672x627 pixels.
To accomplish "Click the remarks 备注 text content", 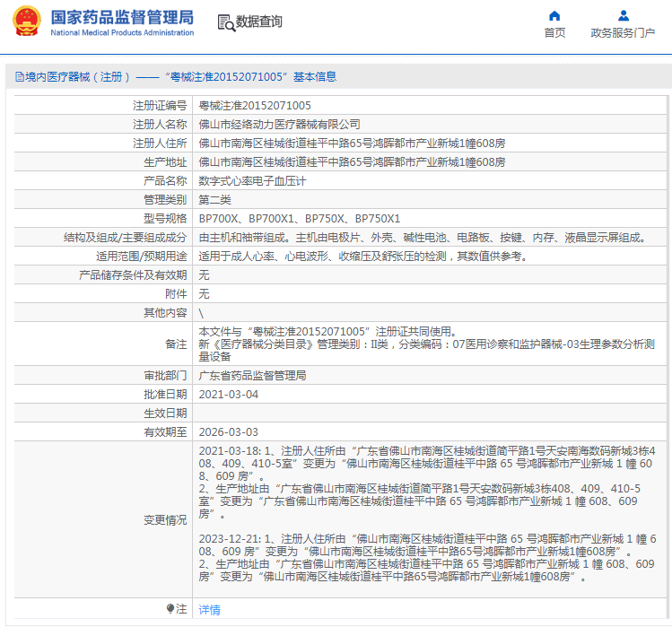I will click(426, 344).
